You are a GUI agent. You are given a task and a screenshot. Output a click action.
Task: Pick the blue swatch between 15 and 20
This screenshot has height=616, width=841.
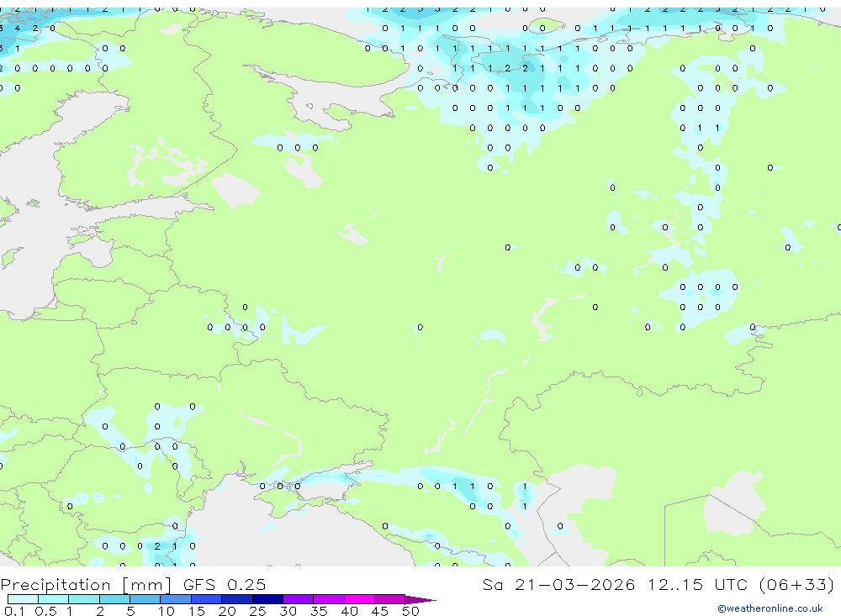(x=207, y=599)
